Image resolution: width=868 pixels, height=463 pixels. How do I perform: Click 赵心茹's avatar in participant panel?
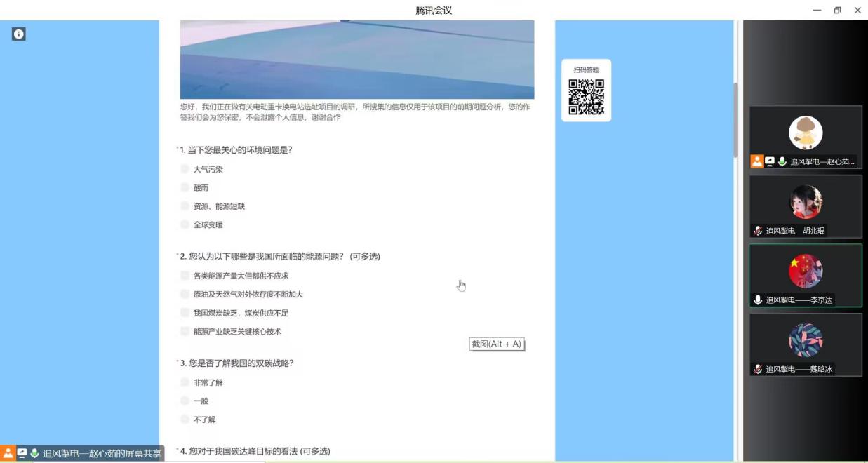[x=805, y=133]
